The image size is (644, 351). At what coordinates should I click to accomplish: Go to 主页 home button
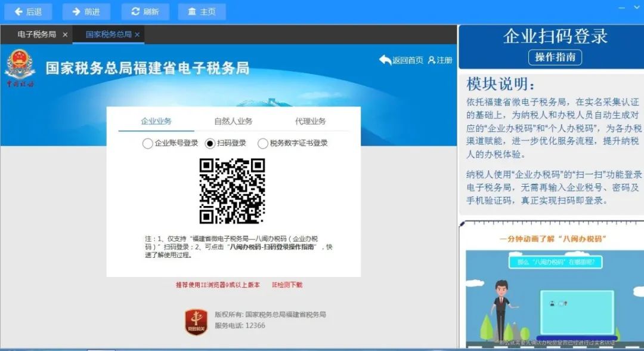(202, 12)
